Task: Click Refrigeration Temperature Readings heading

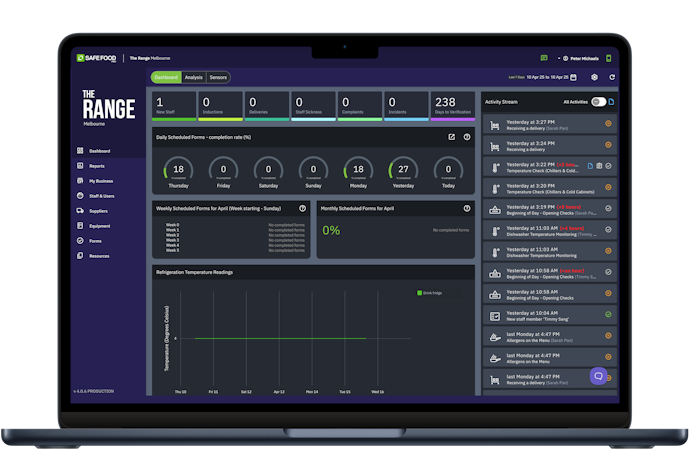Action: click(x=195, y=272)
